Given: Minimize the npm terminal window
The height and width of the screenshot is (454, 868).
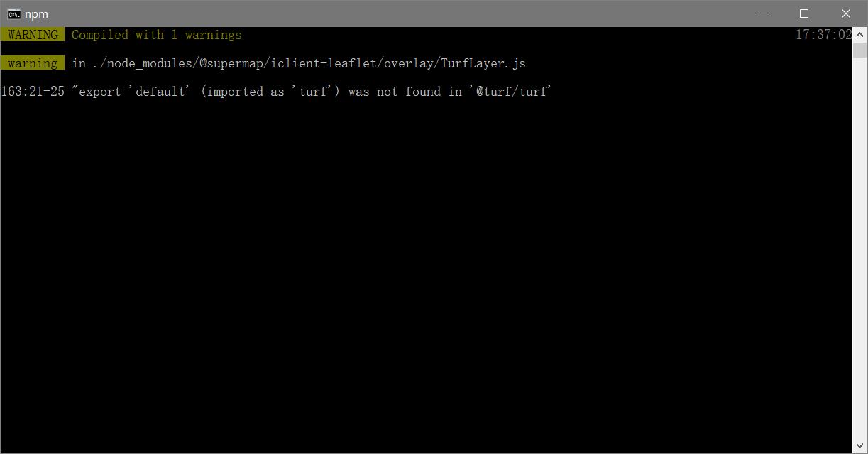Looking at the screenshot, I should click(763, 13).
